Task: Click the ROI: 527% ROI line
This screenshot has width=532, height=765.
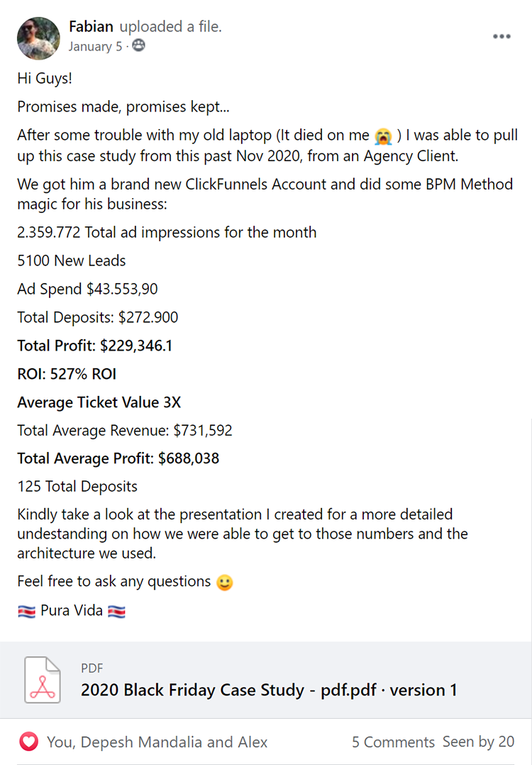Action: [67, 374]
